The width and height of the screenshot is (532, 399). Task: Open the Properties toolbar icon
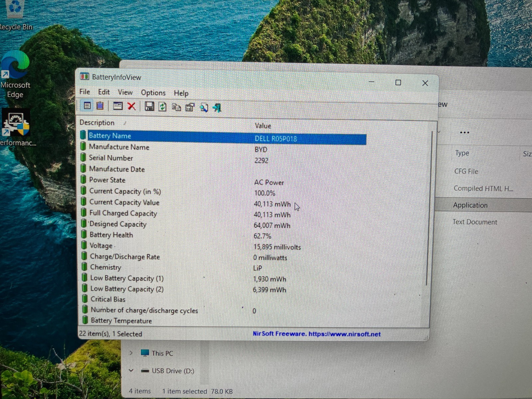(x=190, y=107)
